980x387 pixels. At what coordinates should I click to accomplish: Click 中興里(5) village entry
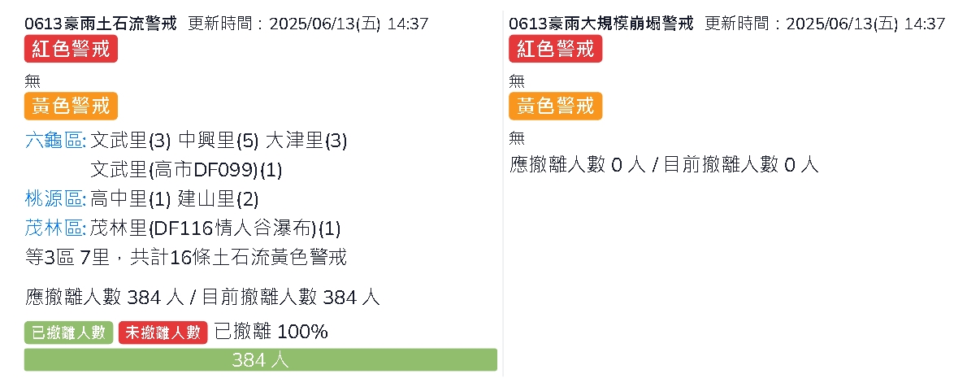click(x=219, y=141)
